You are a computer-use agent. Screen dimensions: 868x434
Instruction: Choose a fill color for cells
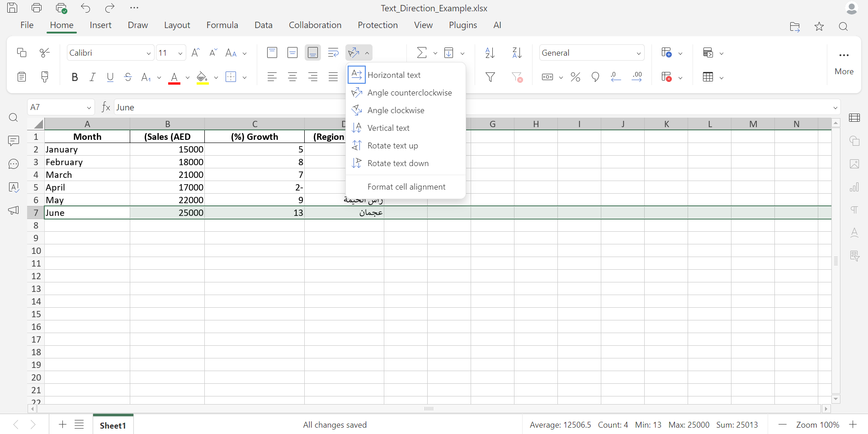(x=202, y=77)
